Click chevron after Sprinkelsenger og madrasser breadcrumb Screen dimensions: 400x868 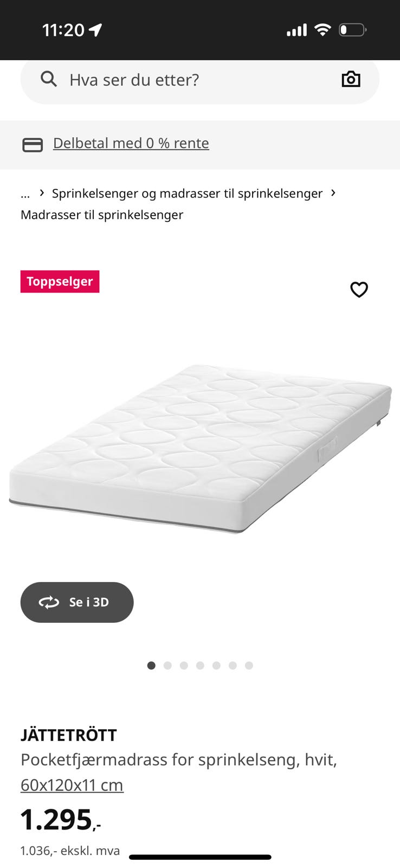[x=333, y=193]
